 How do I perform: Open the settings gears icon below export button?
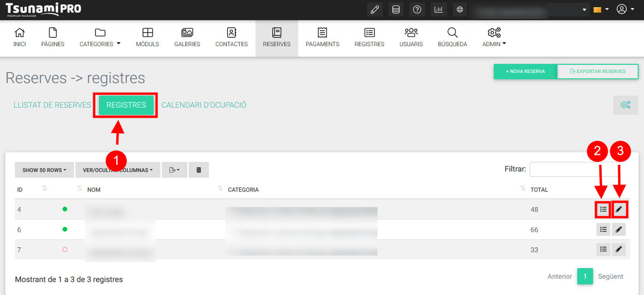tap(626, 105)
